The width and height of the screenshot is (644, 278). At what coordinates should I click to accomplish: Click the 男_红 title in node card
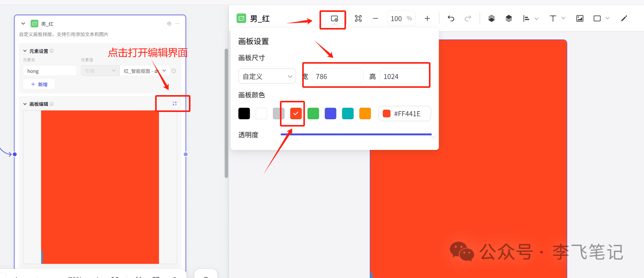(47, 24)
